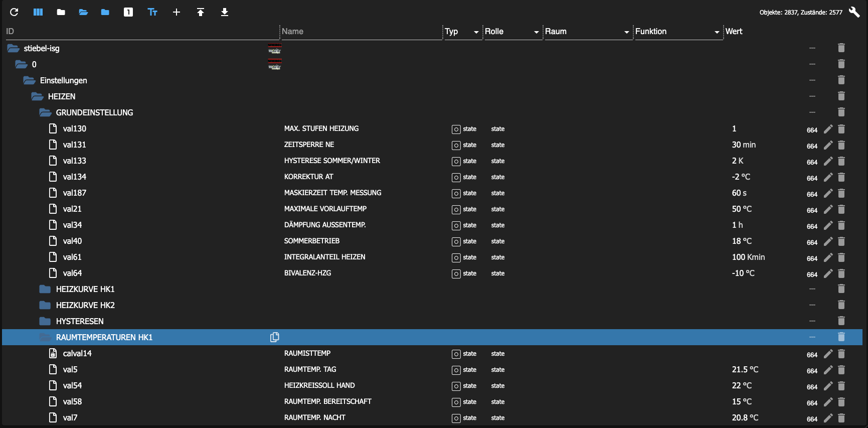The width and height of the screenshot is (868, 428).
Task: Delete the RAUMTEMPERATUREN HK1 folder
Action: click(841, 337)
